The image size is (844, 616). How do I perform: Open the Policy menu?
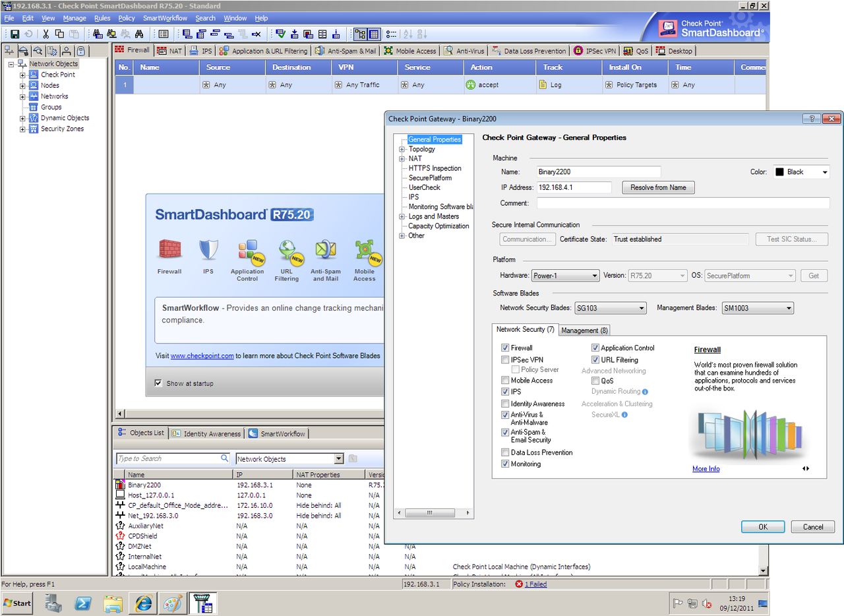click(x=127, y=18)
